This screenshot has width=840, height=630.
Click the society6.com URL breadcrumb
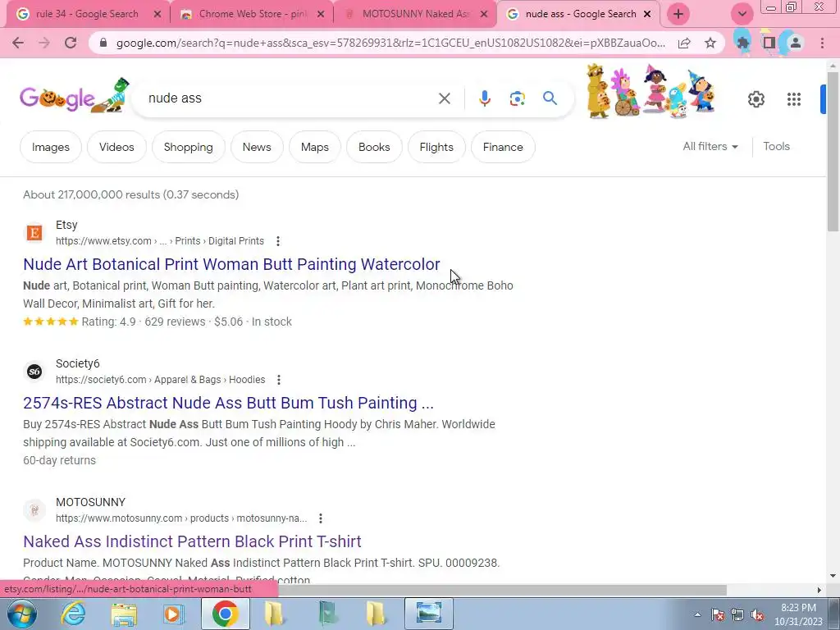pos(160,380)
